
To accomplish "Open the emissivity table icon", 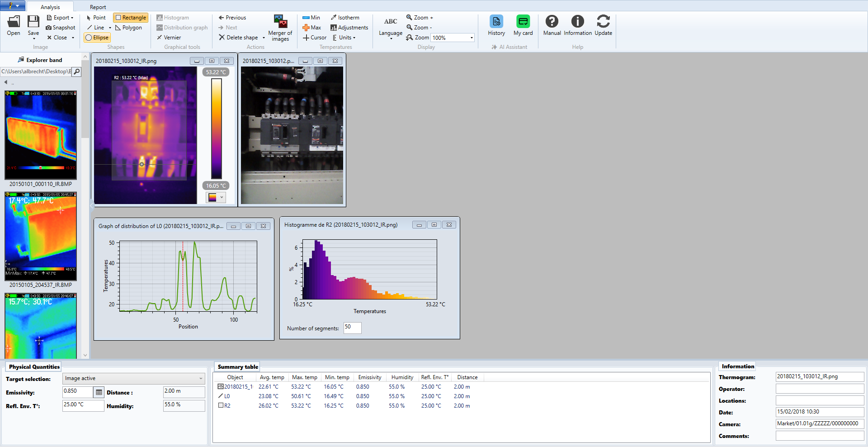I will click(99, 392).
